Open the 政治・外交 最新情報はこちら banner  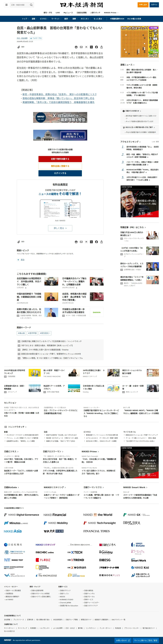pyautogui.click(x=60, y=135)
